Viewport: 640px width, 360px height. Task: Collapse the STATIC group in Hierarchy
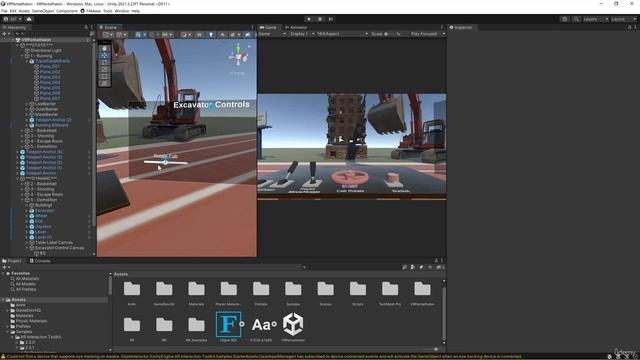click(x=18, y=45)
